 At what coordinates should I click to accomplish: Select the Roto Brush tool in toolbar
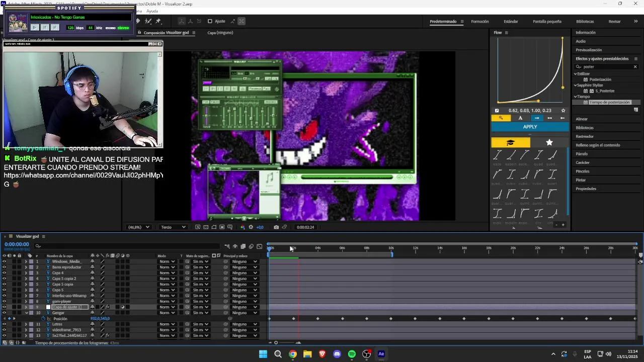coord(148,21)
